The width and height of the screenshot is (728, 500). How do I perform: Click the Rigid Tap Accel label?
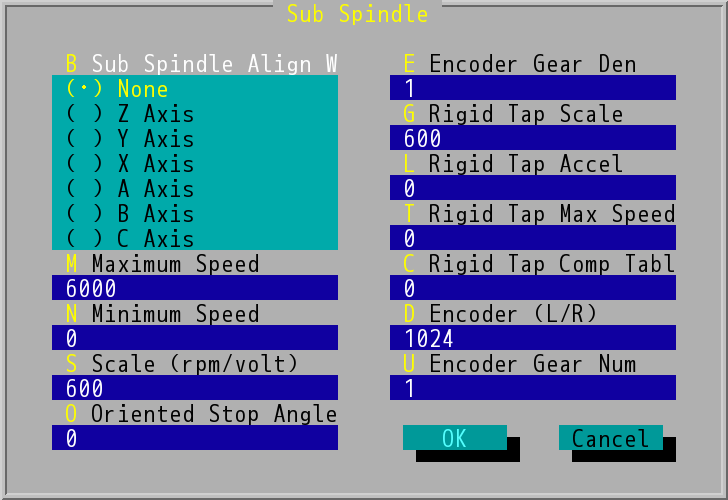pyautogui.click(x=514, y=163)
